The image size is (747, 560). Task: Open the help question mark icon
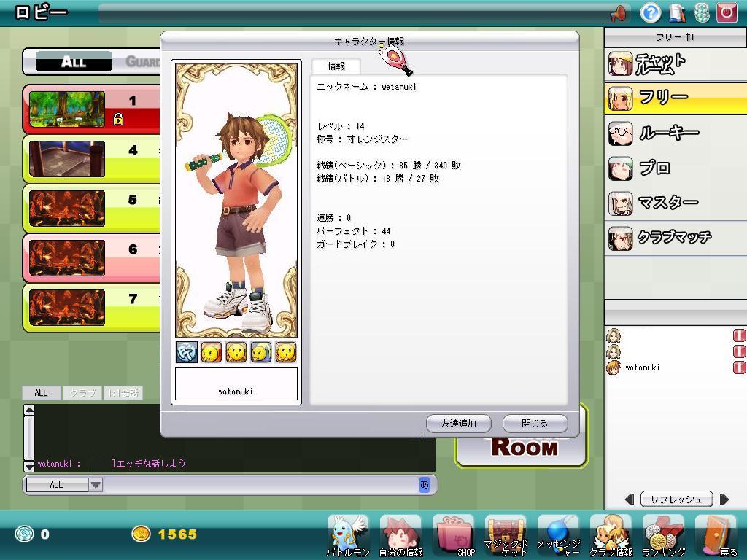click(x=651, y=12)
